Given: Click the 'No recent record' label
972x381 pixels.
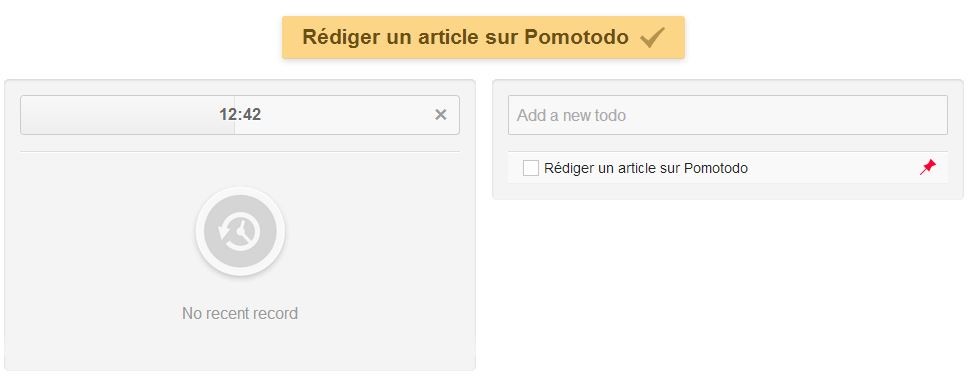Looking at the screenshot, I should (240, 313).
